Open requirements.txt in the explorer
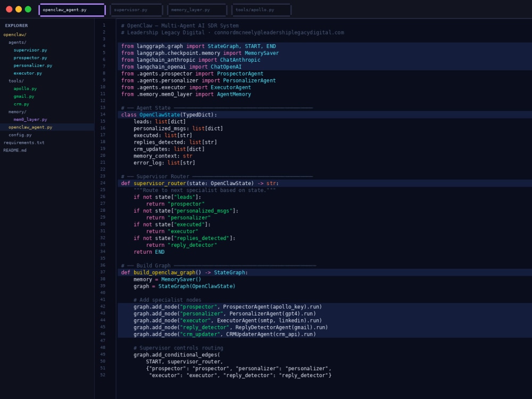 [24, 143]
